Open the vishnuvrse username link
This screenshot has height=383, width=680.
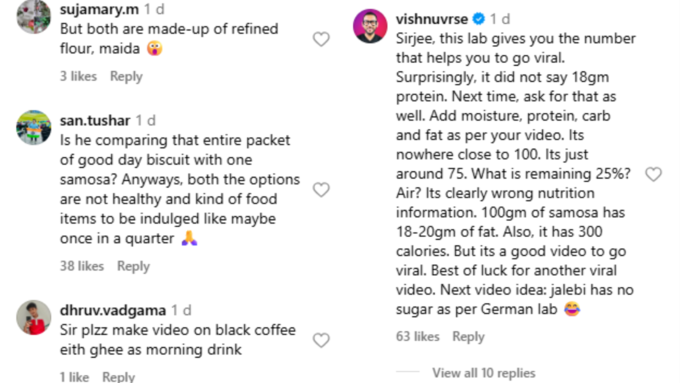(432, 19)
